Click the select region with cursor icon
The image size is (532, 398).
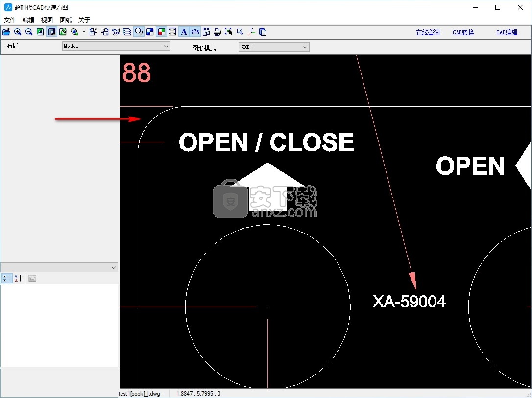click(x=229, y=32)
